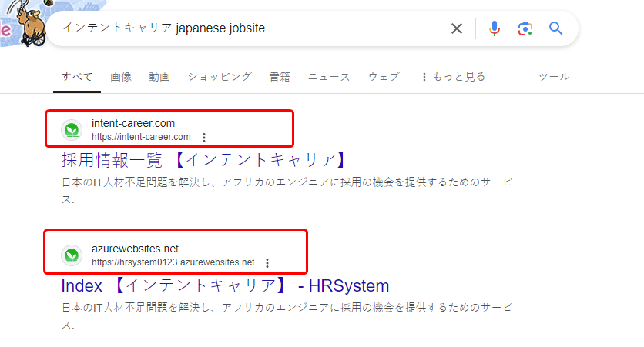
Task: Click the description snippet under Index HRSystem result
Action: 287,316
